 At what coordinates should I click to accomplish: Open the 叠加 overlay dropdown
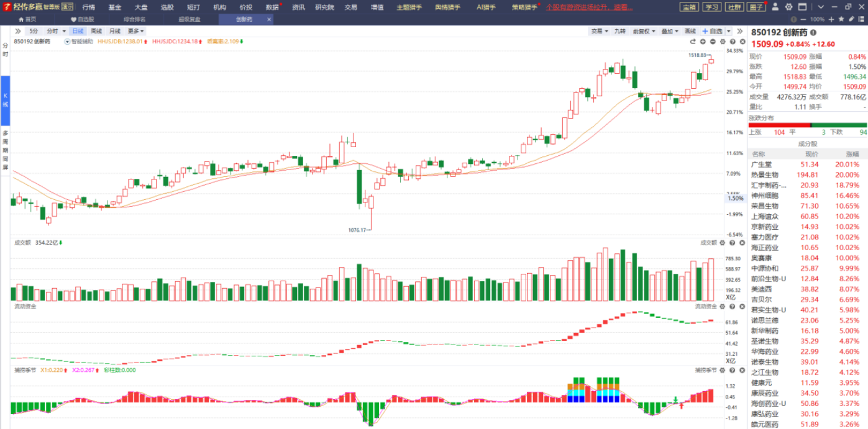(669, 31)
